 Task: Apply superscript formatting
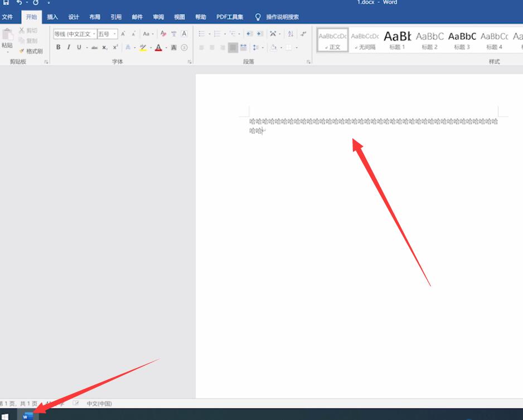(x=115, y=47)
